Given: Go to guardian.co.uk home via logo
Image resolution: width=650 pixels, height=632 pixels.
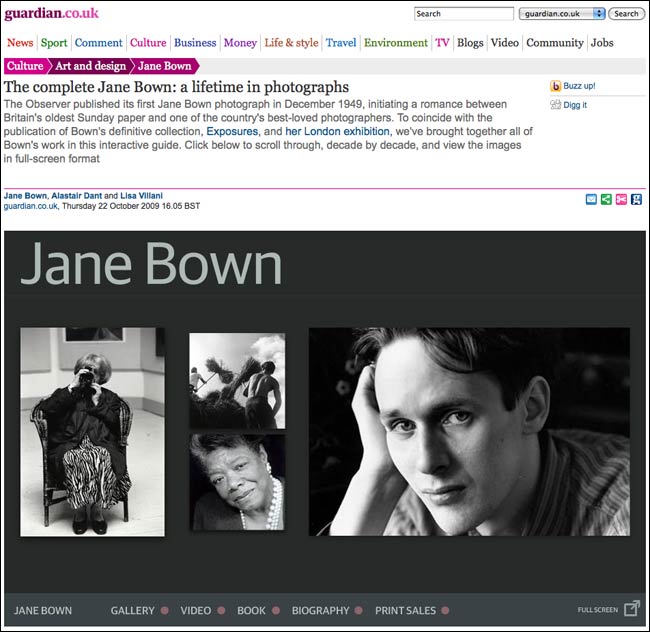Looking at the screenshot, I should tap(51, 13).
